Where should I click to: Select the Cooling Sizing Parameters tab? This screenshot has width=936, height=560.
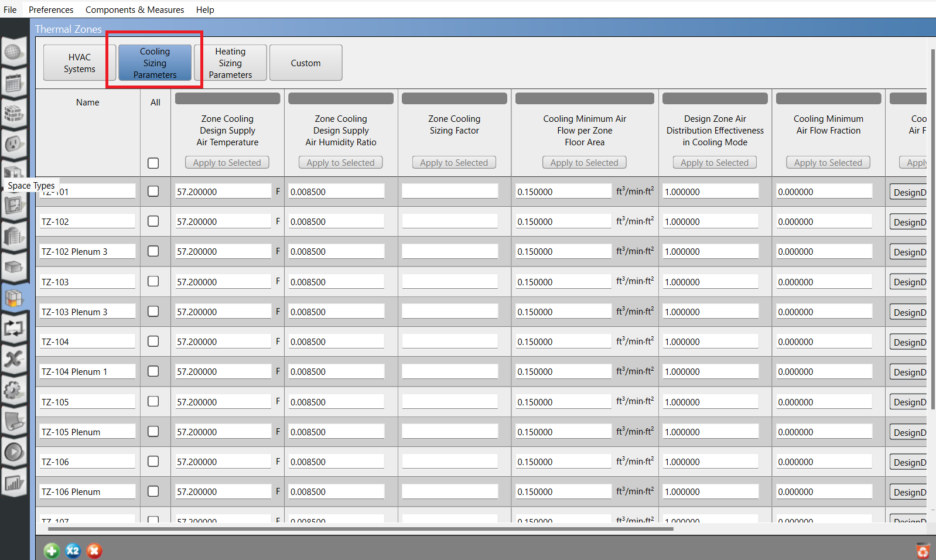155,63
